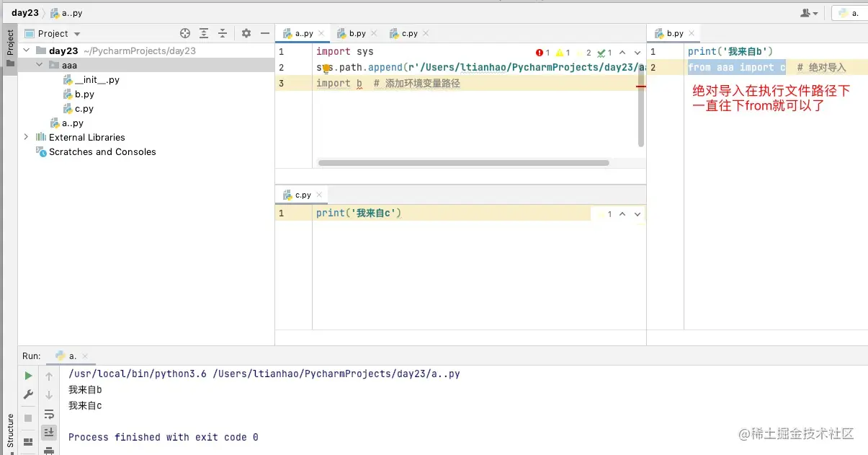Click the python3.6 command line in console
This screenshot has width=868, height=455.
[264, 374]
